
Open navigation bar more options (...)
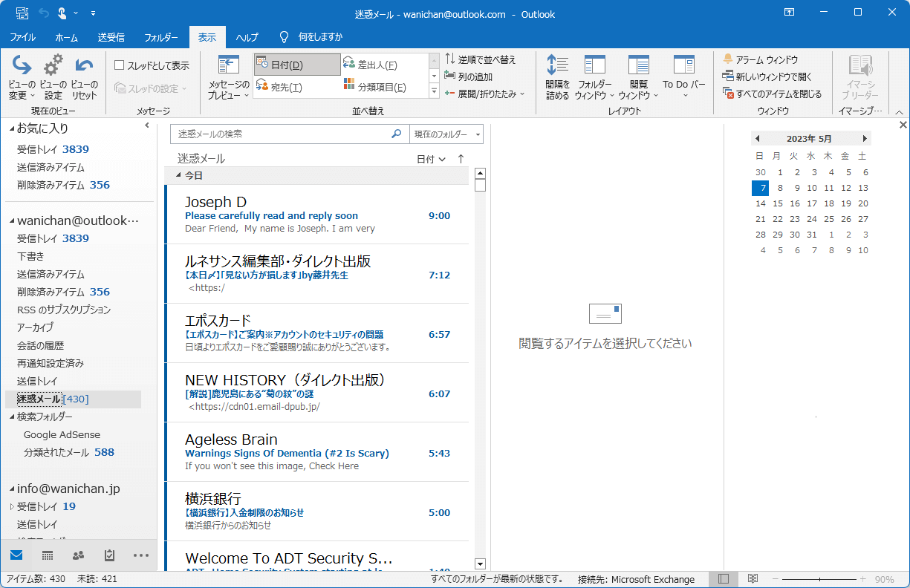141,555
